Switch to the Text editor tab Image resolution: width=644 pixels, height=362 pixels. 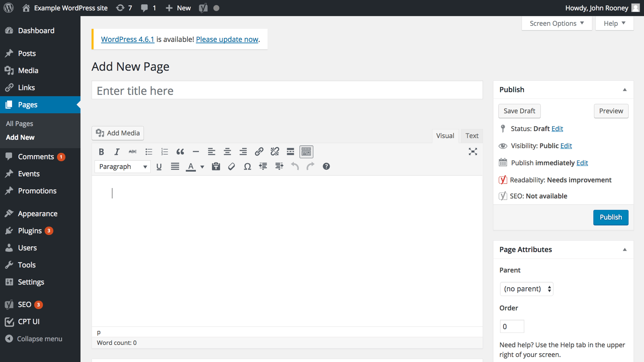(471, 135)
